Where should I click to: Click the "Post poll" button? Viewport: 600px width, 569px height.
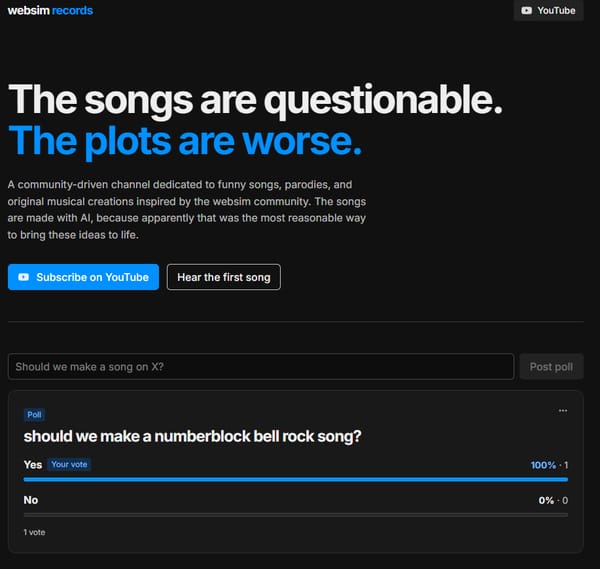tap(551, 367)
